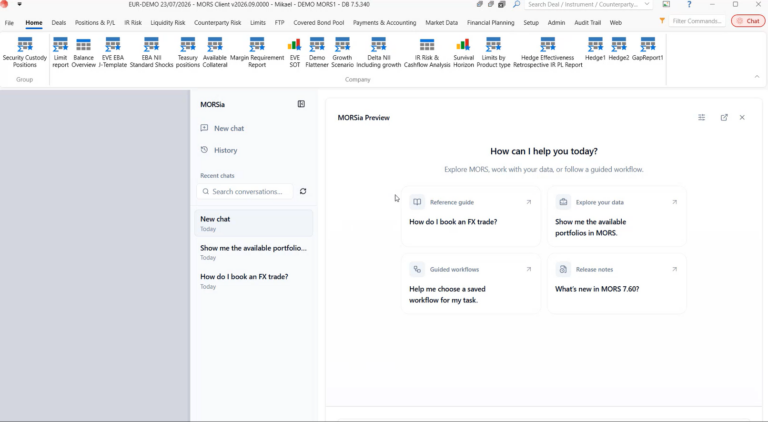
Task: Switch to the Limits tab
Action: [x=258, y=23]
